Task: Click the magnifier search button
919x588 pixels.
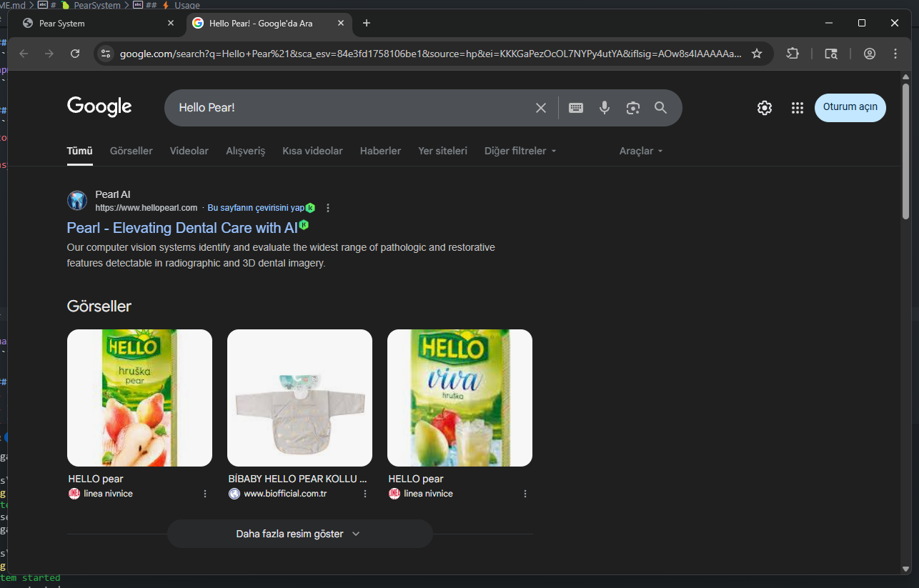Action: [661, 108]
